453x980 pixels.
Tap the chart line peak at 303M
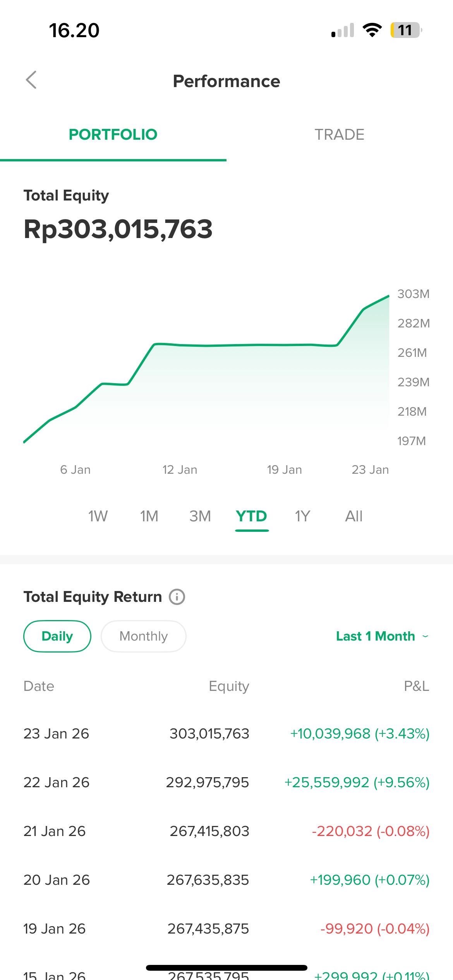click(388, 296)
